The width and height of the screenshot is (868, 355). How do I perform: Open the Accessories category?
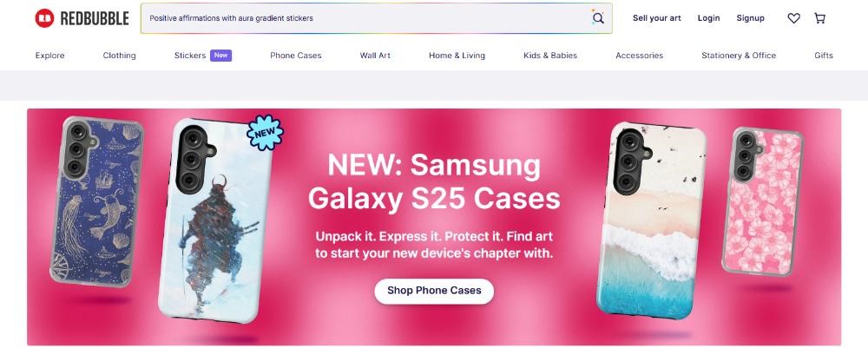640,56
